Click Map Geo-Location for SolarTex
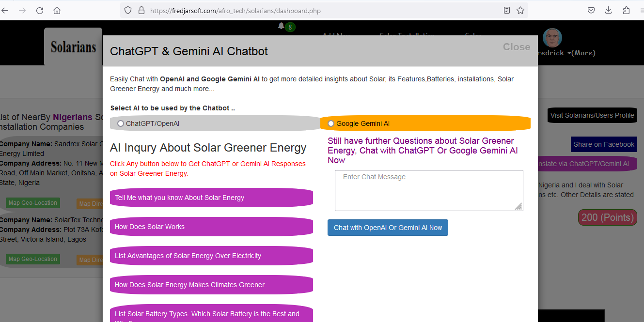Viewport: 644px width, 322px height. pyautogui.click(x=33, y=259)
